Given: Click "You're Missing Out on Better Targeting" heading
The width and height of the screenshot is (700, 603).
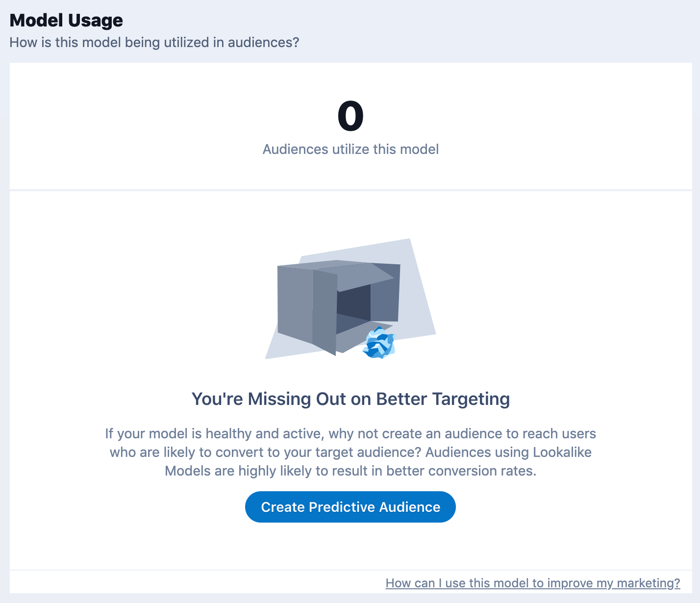Looking at the screenshot, I should coord(350,399).
